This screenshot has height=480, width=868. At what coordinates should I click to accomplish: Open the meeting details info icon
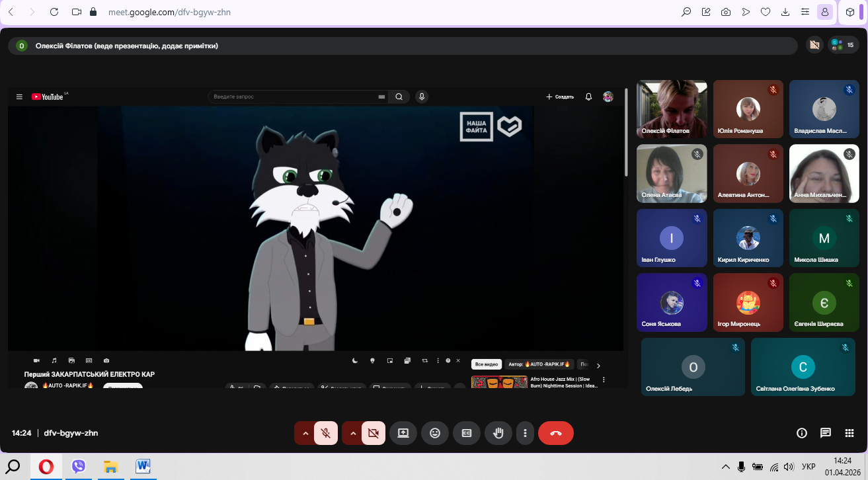(802, 433)
